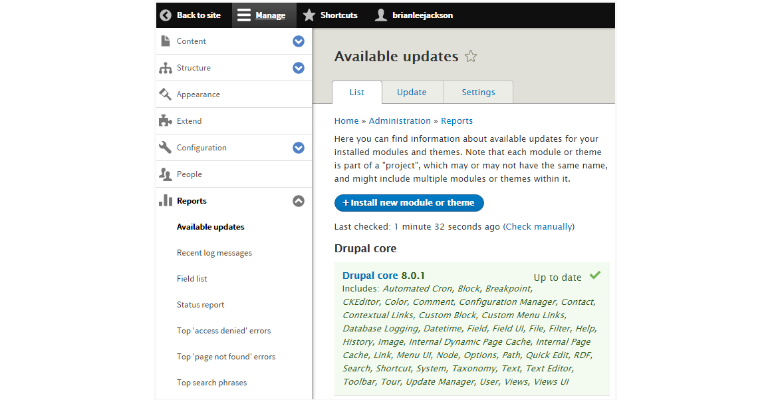Toggle the Manage menu in toolbar
780x400 pixels.
click(262, 15)
